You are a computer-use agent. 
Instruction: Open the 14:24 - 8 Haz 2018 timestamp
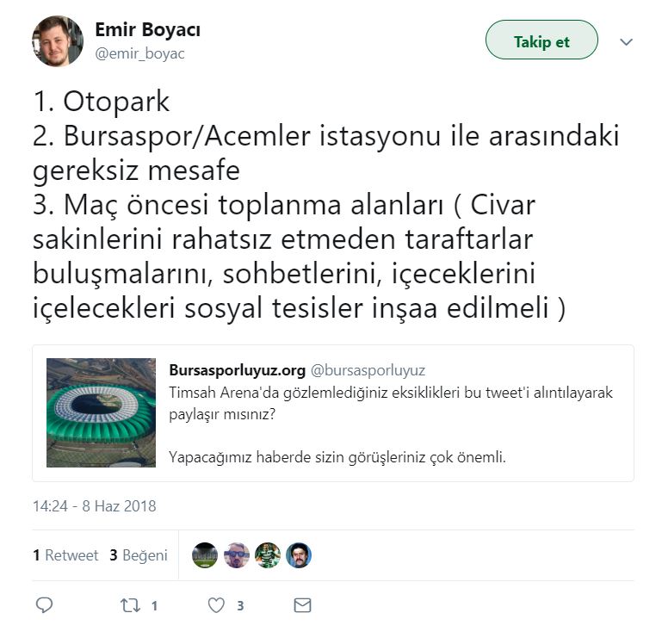[95, 506]
